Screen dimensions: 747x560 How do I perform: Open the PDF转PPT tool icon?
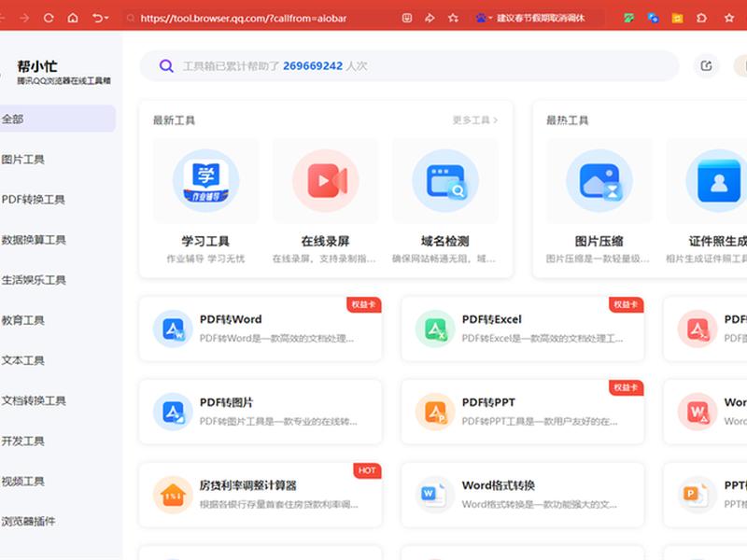[x=435, y=412]
